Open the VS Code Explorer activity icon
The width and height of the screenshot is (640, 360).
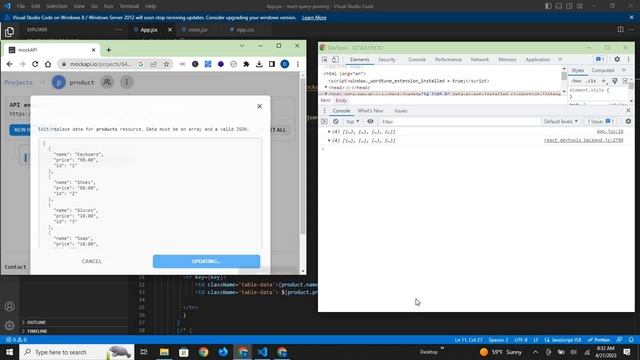tap(9, 32)
